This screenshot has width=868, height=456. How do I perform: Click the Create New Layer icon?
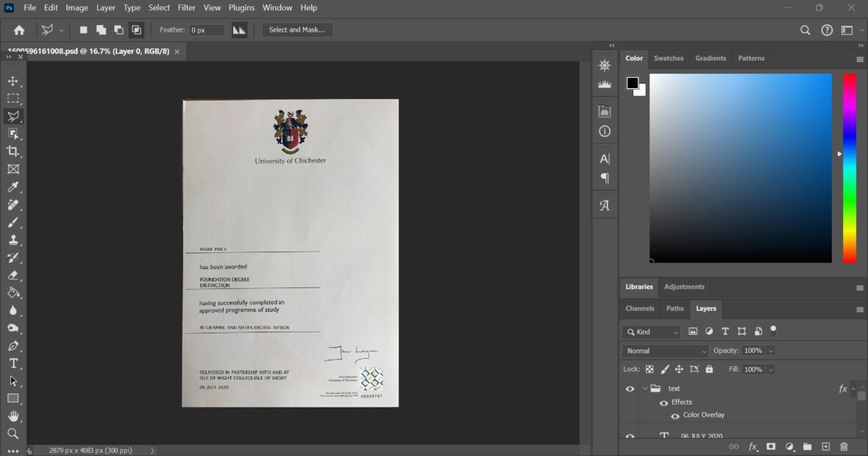click(x=825, y=446)
